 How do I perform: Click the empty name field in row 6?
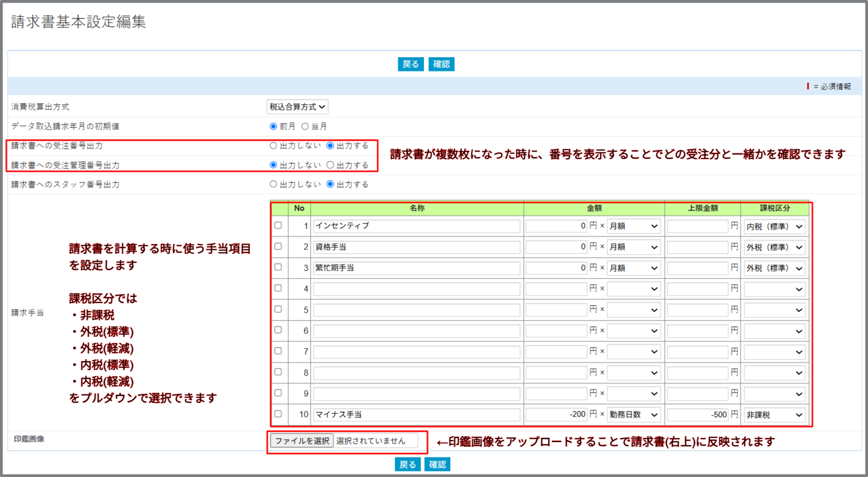[416, 331]
